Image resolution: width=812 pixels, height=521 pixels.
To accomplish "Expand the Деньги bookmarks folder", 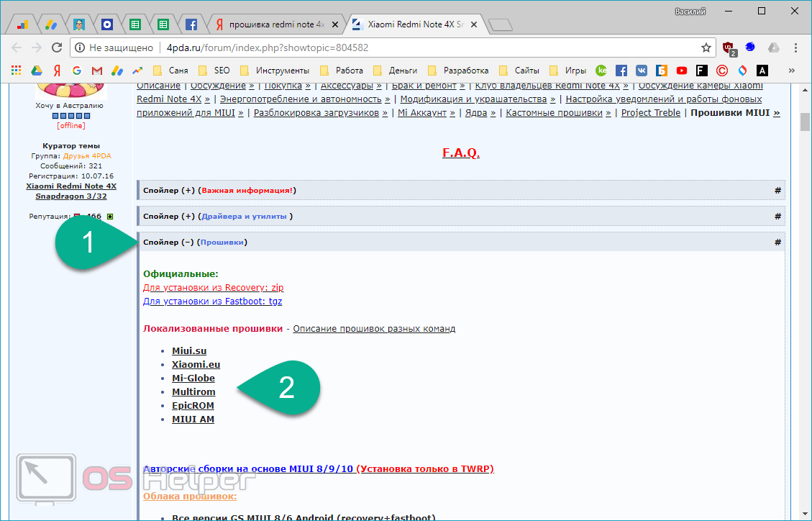I will (395, 71).
